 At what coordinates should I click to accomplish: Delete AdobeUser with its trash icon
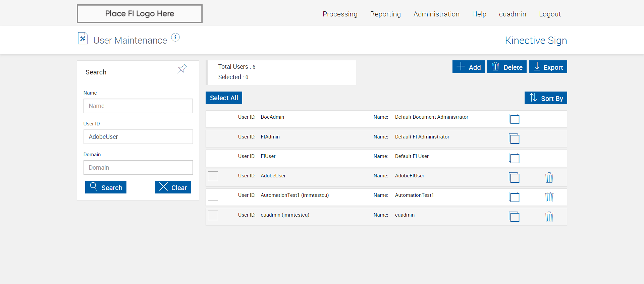coord(549,177)
